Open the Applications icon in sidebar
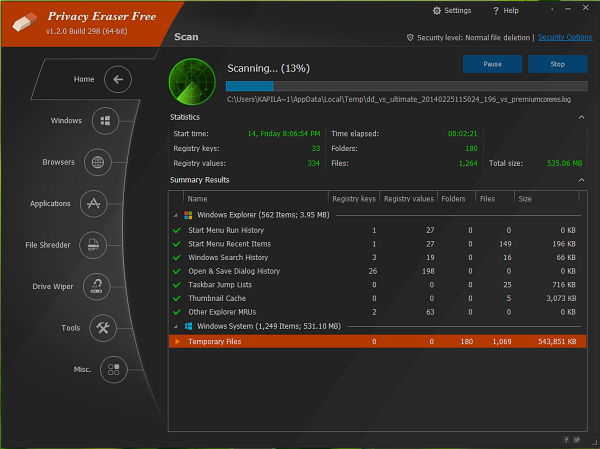The width and height of the screenshot is (600, 449). (x=93, y=204)
